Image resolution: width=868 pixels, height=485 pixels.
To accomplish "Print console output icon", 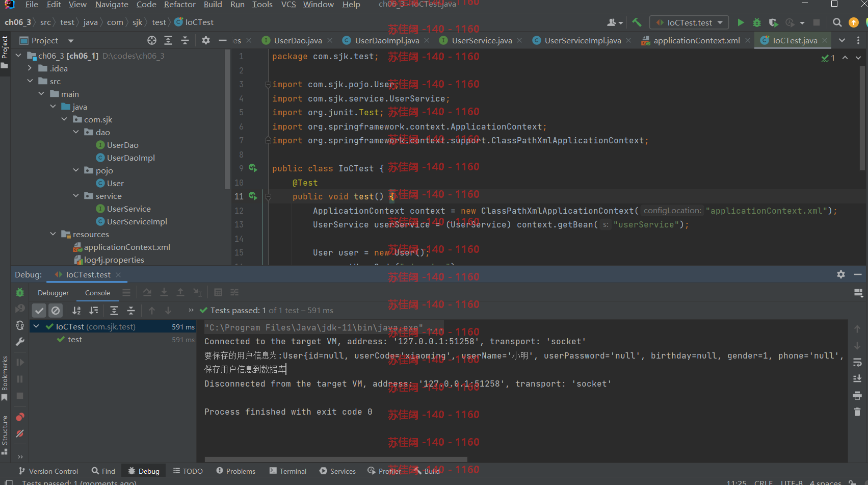I will point(857,395).
